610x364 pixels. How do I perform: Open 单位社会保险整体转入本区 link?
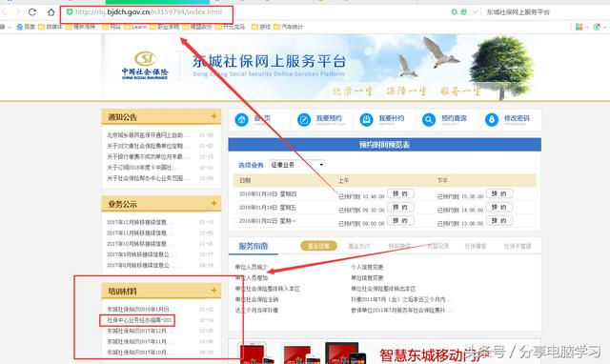coord(267,289)
